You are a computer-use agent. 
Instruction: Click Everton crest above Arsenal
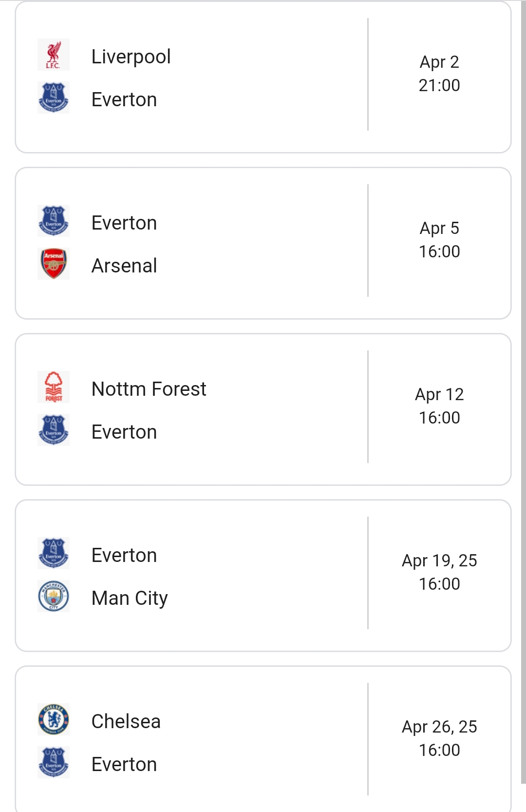coord(54,221)
